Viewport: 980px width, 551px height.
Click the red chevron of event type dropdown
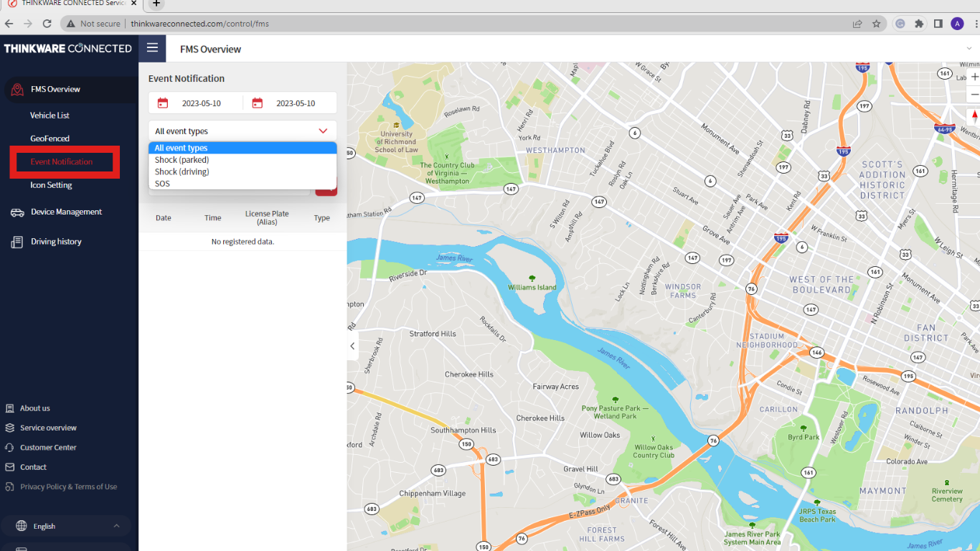(323, 131)
